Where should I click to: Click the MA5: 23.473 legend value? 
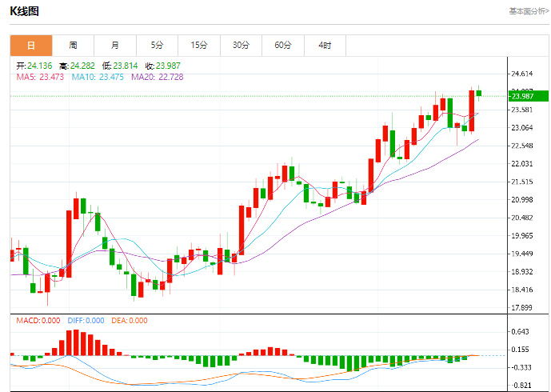pyautogui.click(x=40, y=77)
